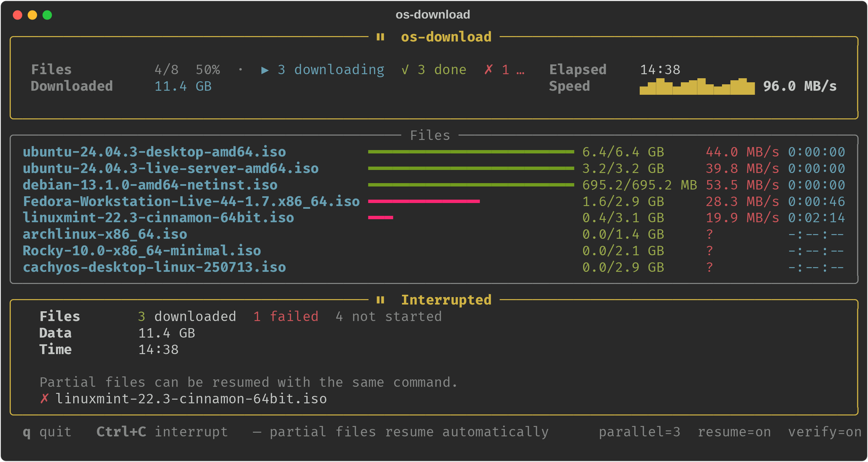The height and width of the screenshot is (462, 868).
Task: Click the '28.3 MB/s' Fedora speed value
Action: [743, 201]
